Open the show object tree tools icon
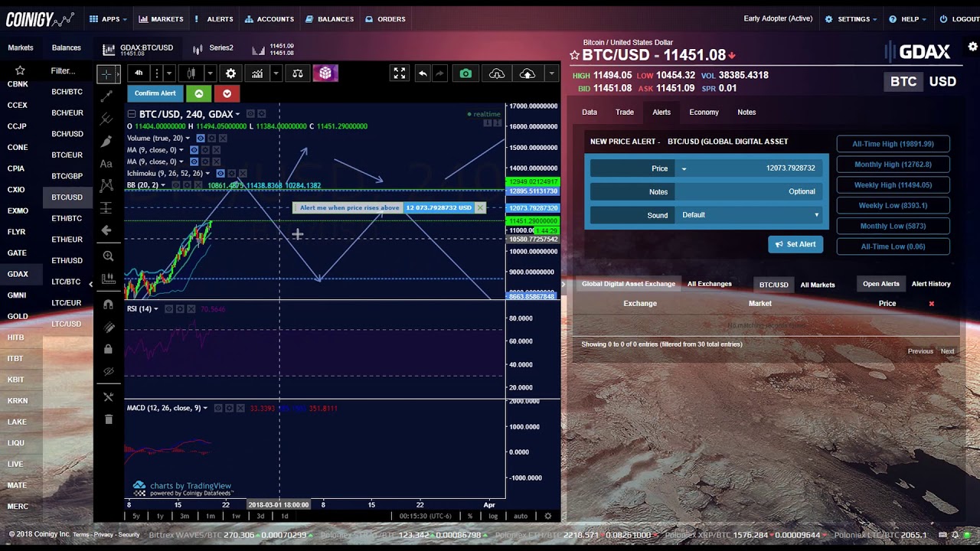This screenshot has width=980, height=551. click(108, 397)
